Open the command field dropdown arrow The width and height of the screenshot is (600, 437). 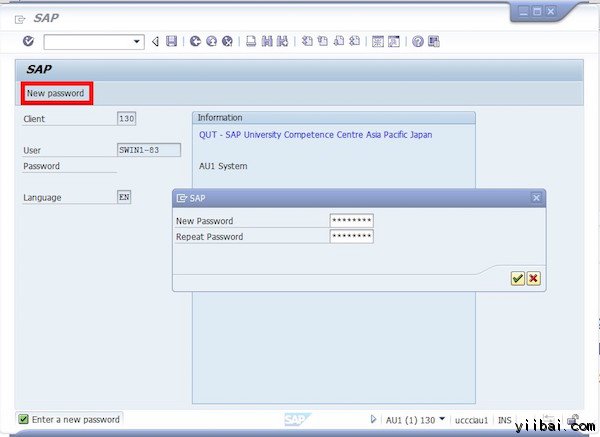(x=137, y=41)
